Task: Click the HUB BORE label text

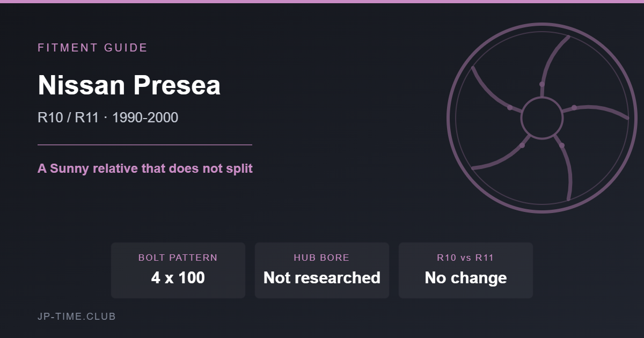Action: 321,258
